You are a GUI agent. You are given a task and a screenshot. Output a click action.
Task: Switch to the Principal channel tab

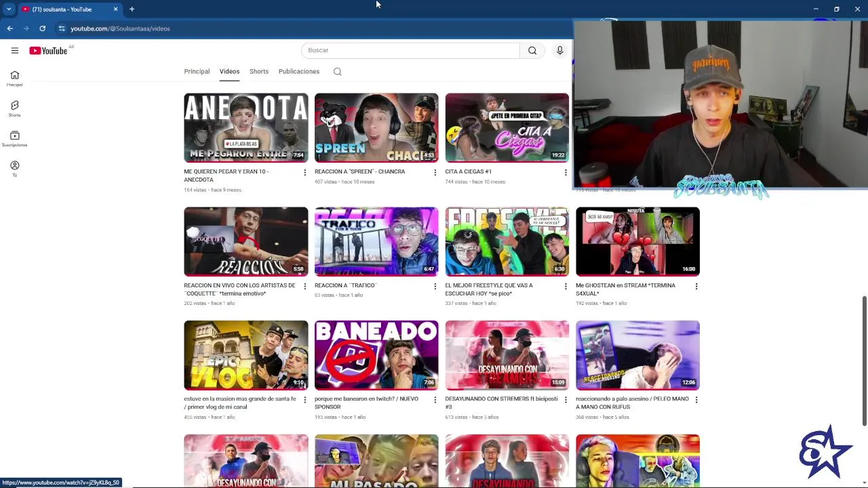coord(197,71)
